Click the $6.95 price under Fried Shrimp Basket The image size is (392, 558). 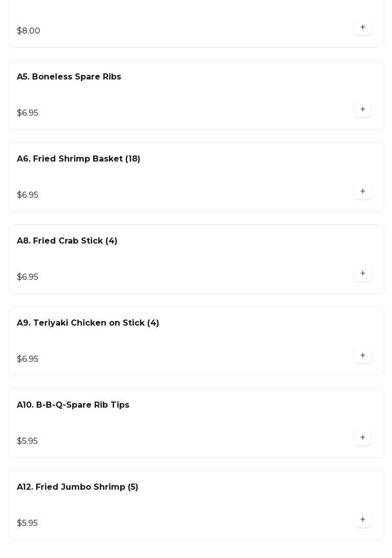(x=27, y=195)
